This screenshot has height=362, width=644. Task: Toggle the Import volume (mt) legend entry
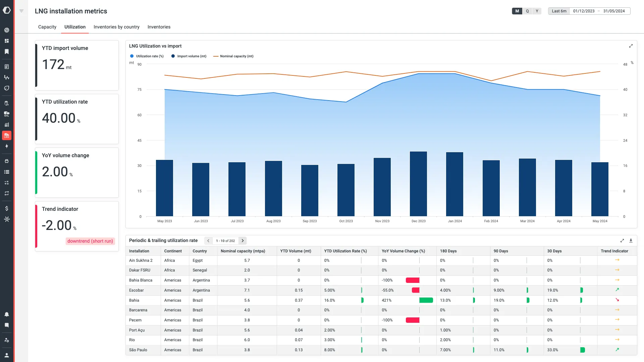coord(189,56)
